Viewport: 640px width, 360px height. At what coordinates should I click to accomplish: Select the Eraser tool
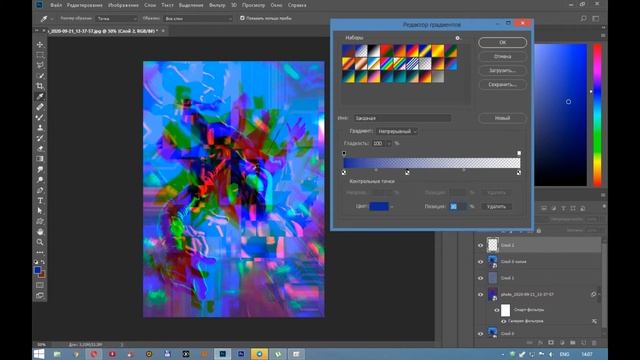coord(40,148)
